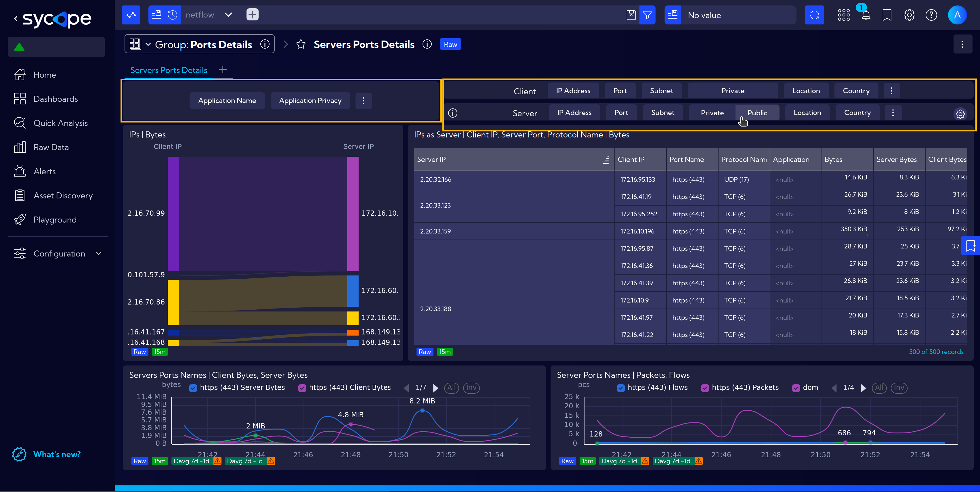This screenshot has width=980, height=492.
Task: Select All series in bytes chart
Action: click(x=452, y=388)
